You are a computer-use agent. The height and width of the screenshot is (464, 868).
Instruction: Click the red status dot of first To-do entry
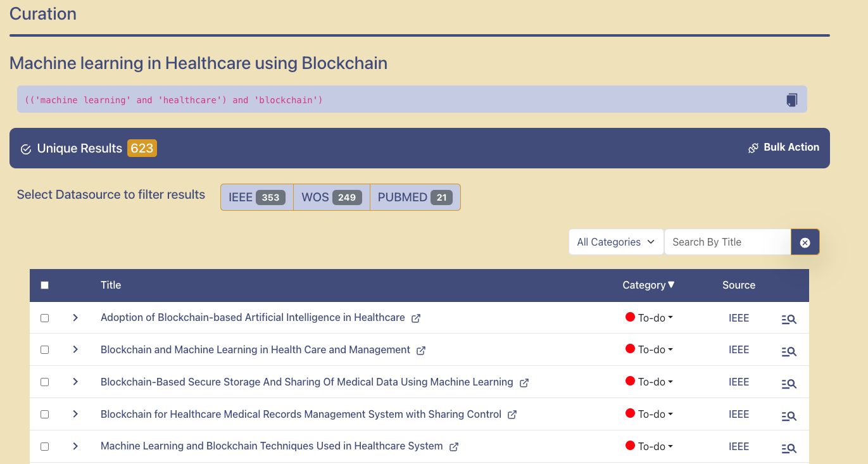(x=630, y=317)
